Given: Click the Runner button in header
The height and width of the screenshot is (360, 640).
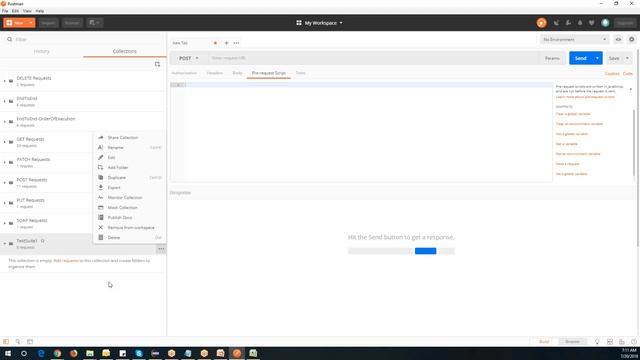Looking at the screenshot, I should pyautogui.click(x=72, y=23).
